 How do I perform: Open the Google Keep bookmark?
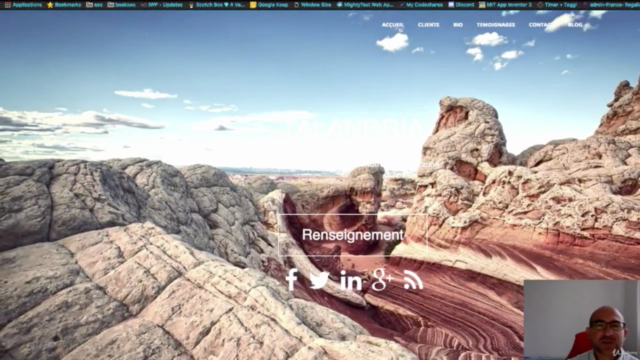click(269, 5)
